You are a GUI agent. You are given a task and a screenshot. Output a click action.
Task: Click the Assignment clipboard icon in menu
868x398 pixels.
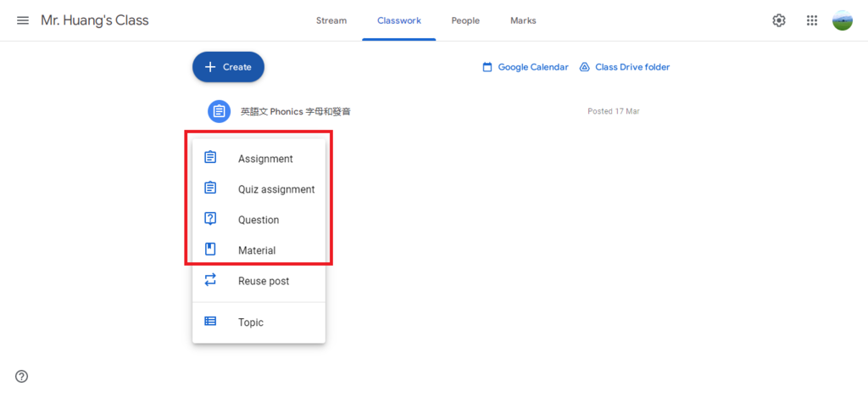(210, 158)
